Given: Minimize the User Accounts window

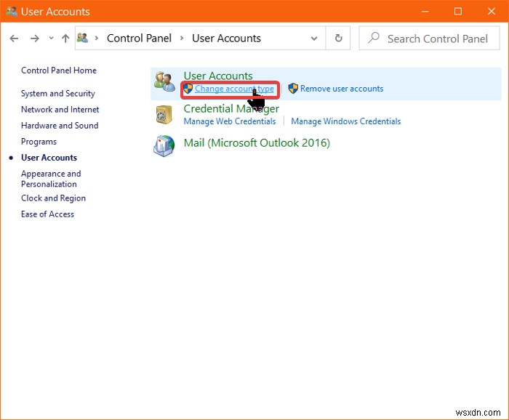Looking at the screenshot, I should pos(425,12).
